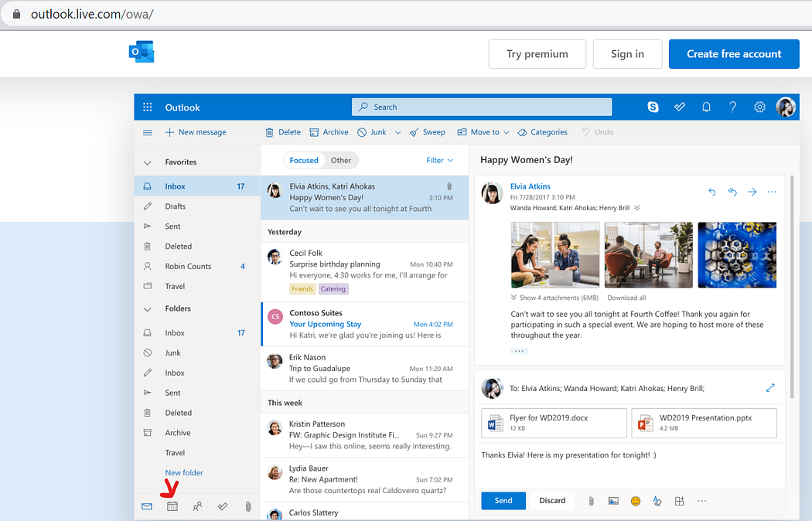Open the Calendar icon in bottom bar
The width and height of the screenshot is (812, 521).
[x=172, y=506]
